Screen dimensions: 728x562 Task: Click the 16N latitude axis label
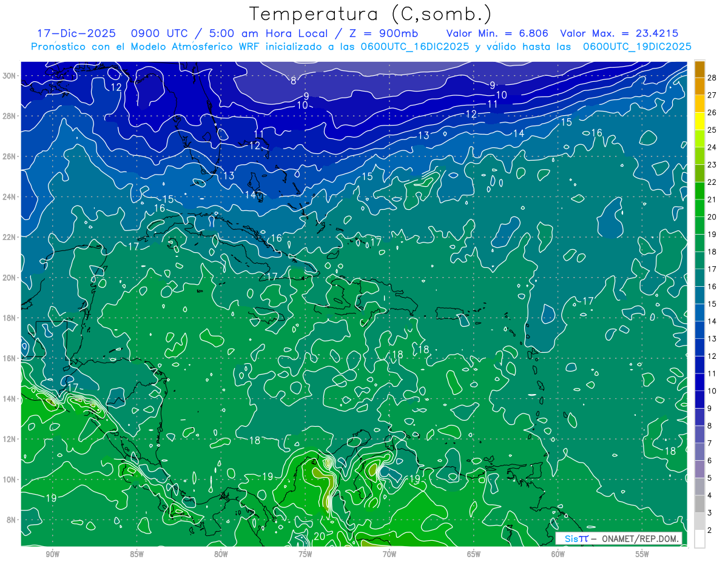point(10,358)
